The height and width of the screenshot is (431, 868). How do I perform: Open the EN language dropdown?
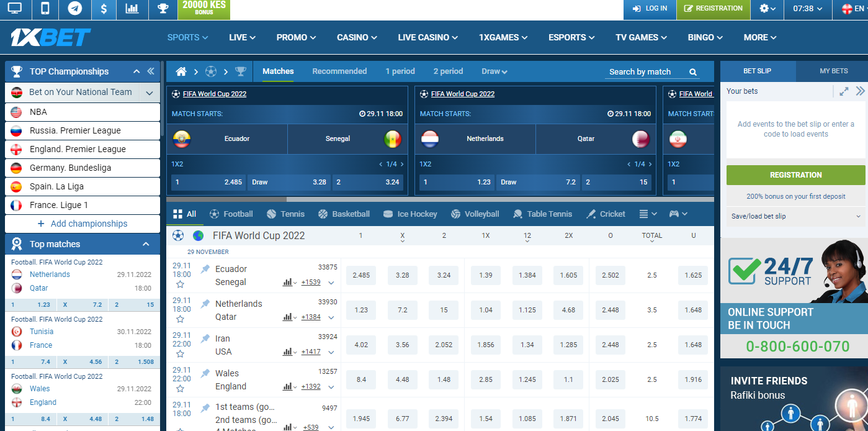(854, 9)
